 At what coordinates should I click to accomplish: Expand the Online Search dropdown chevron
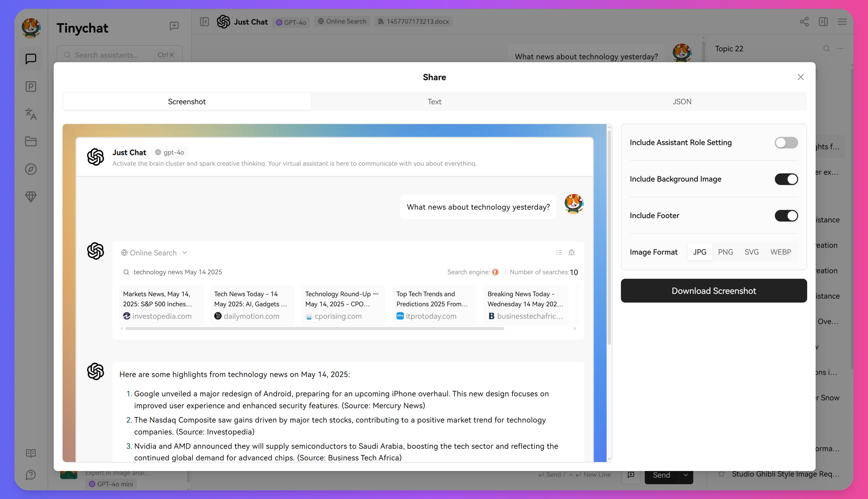[x=184, y=253]
